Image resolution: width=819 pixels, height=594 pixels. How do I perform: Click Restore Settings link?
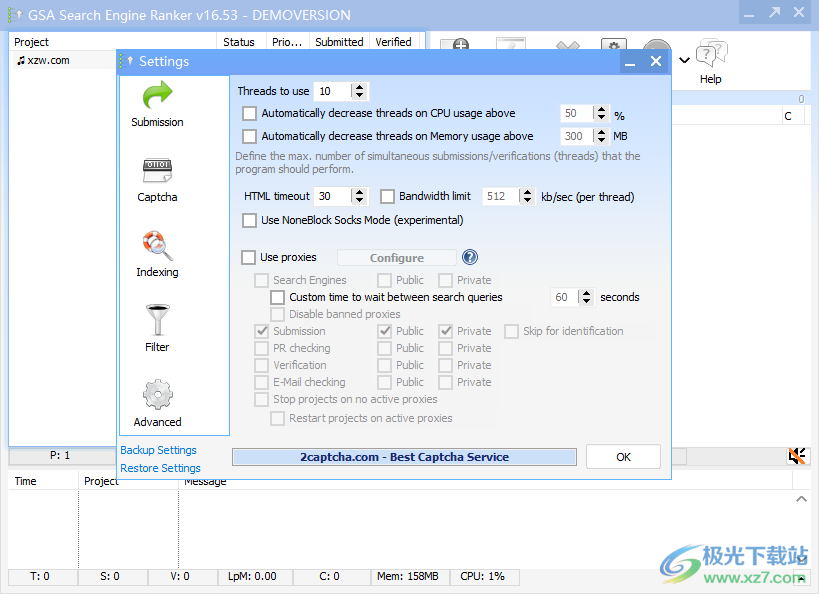click(x=160, y=468)
